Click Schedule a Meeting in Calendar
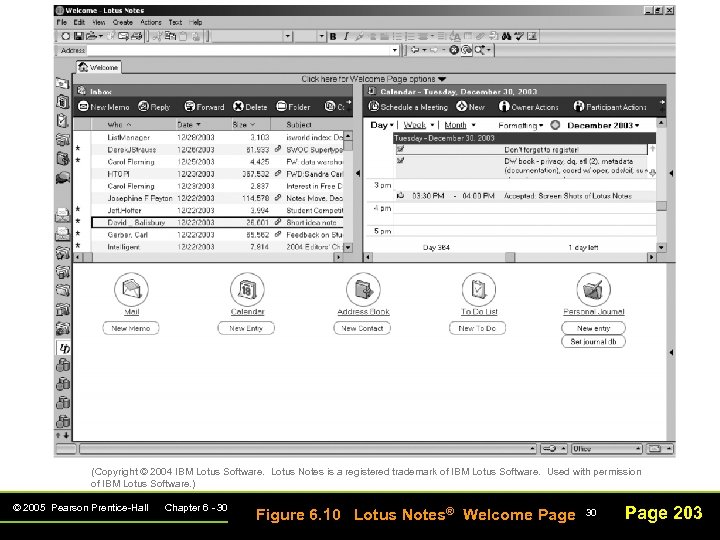 point(408,107)
